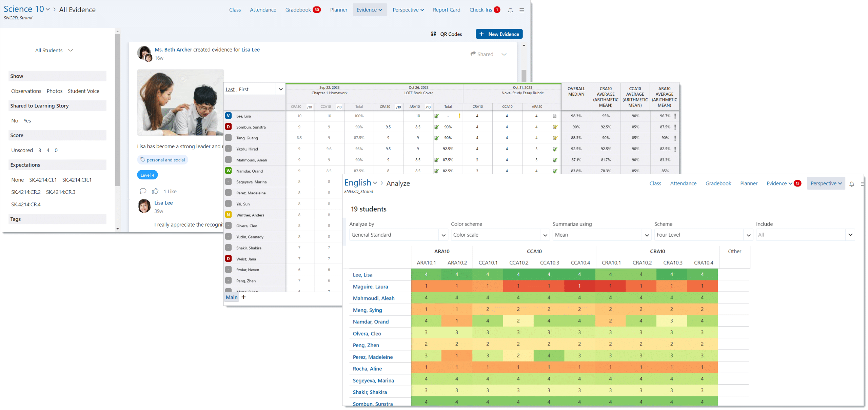Click the QR Codes icon
This screenshot has height=410, width=868.
433,34
